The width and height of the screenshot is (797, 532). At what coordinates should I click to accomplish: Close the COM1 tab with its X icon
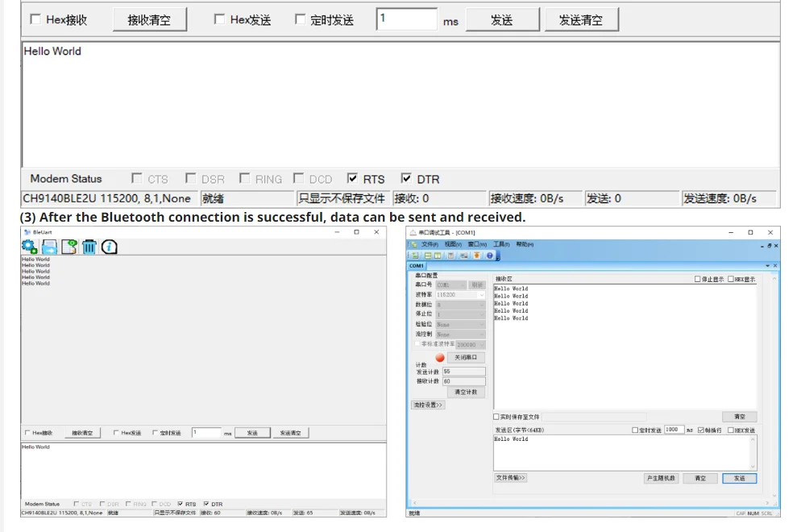click(775, 265)
